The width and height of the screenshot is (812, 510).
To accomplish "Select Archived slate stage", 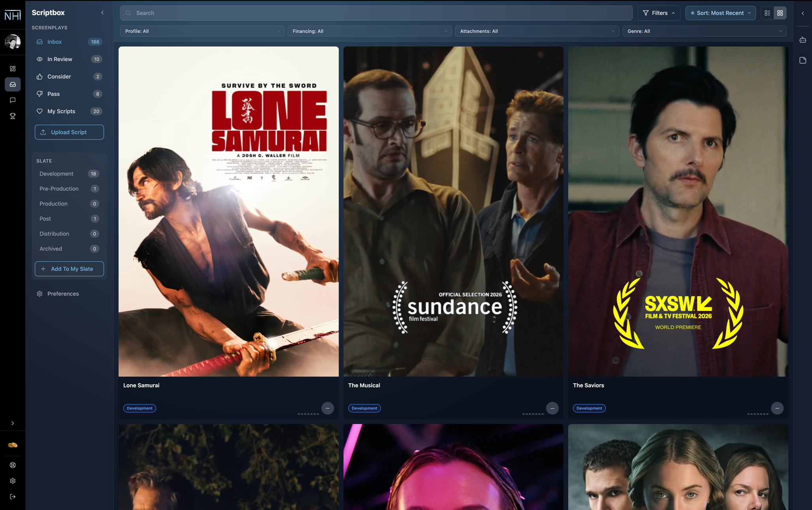I will pos(69,249).
